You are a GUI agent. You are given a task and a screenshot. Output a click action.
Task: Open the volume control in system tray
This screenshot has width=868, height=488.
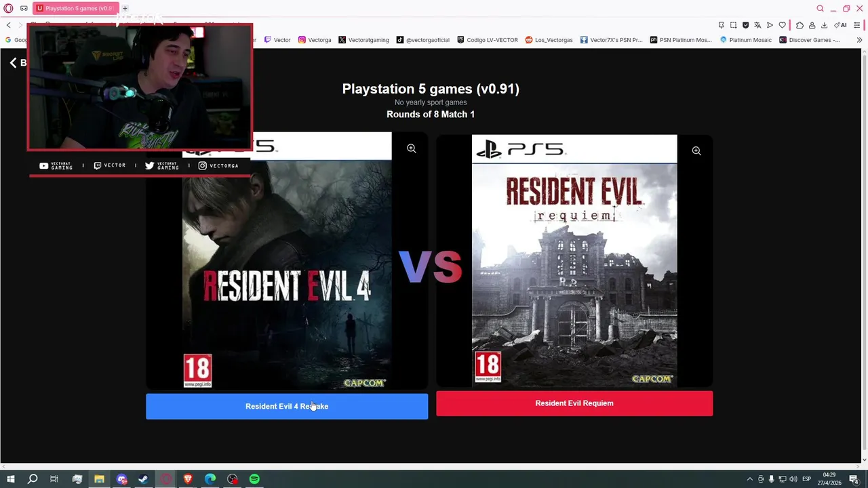[793, 479]
